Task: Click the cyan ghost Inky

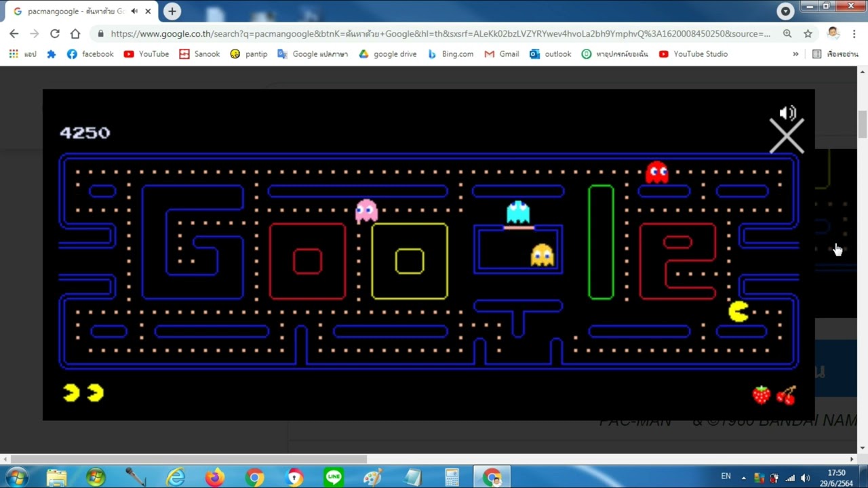Action: [x=518, y=213]
